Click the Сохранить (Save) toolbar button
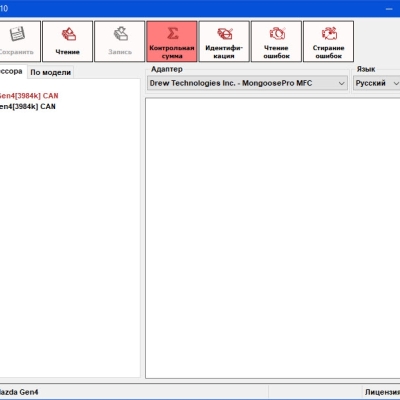This screenshot has width=400, height=400. click(19, 41)
